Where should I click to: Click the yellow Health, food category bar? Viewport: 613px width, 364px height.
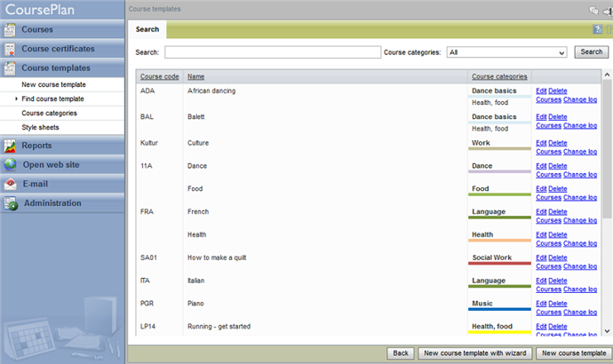pyautogui.click(x=500, y=332)
